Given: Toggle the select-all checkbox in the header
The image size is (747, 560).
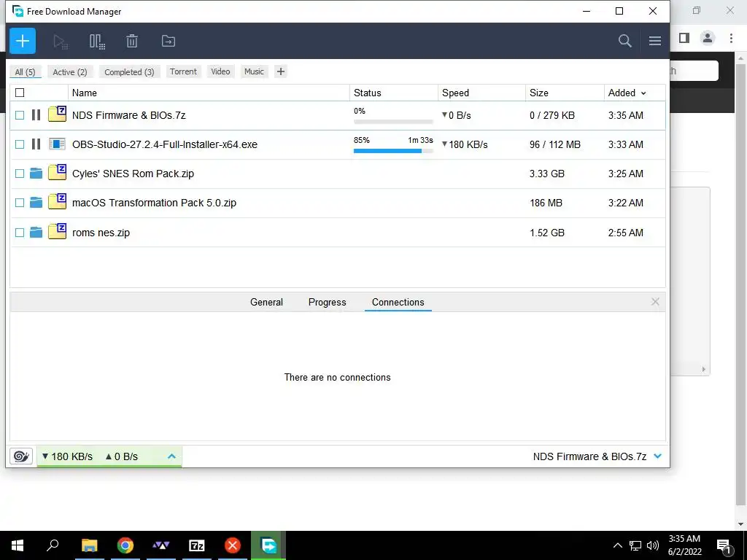Looking at the screenshot, I should tap(20, 93).
